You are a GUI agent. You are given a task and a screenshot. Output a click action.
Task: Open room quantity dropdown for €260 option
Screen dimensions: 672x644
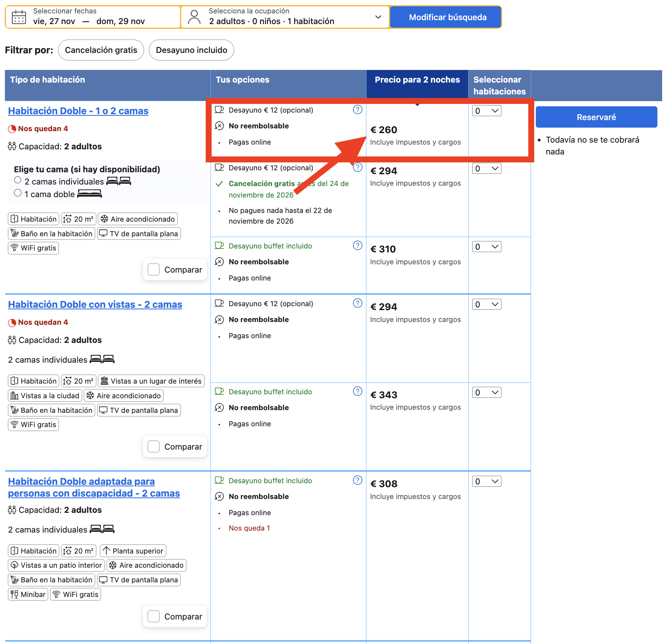[x=487, y=111]
